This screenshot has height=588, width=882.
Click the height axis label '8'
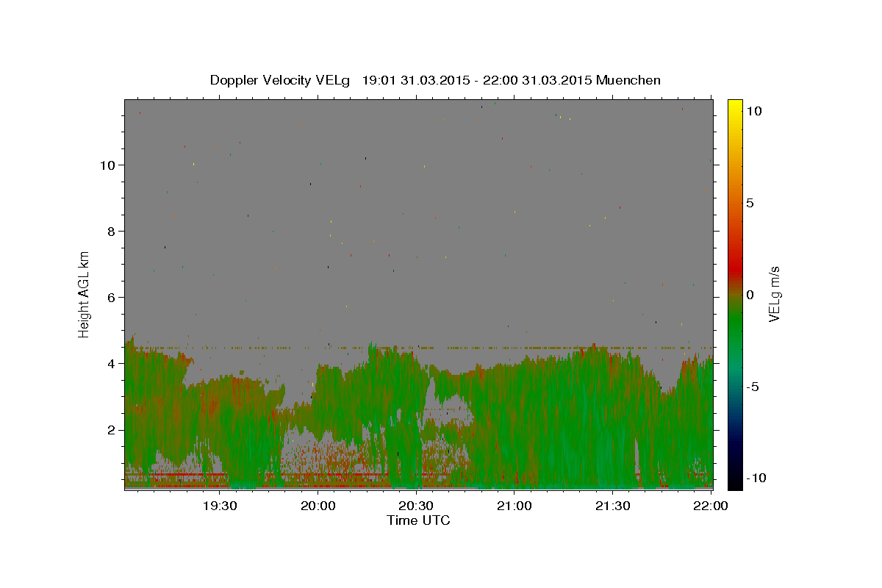pos(111,232)
